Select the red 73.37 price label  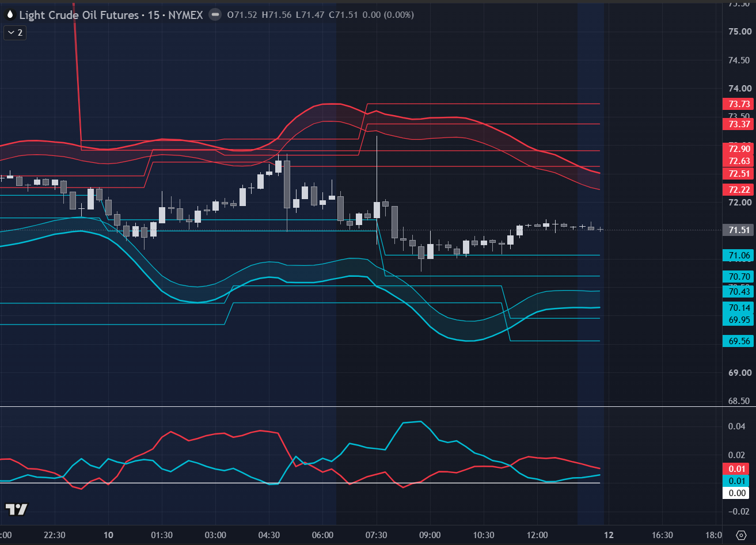click(739, 124)
